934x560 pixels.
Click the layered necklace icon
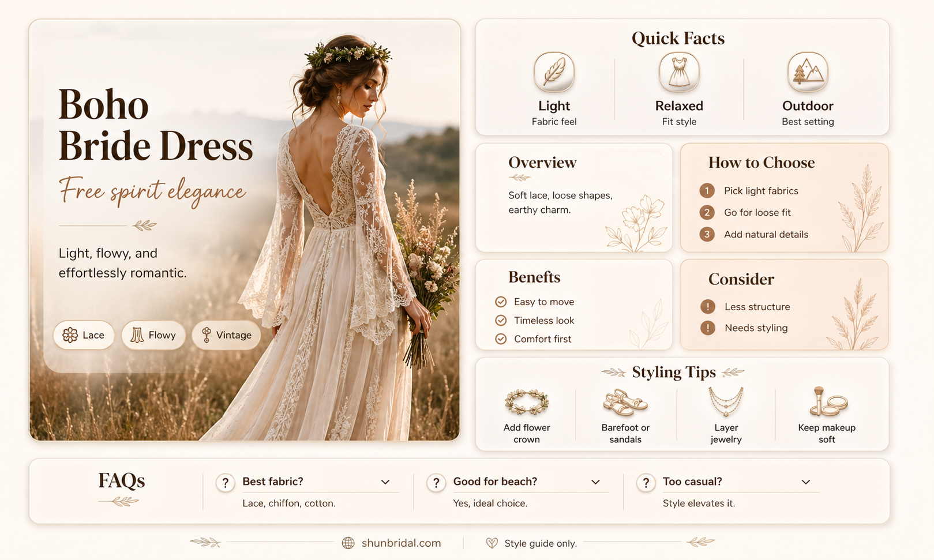pyautogui.click(x=726, y=401)
